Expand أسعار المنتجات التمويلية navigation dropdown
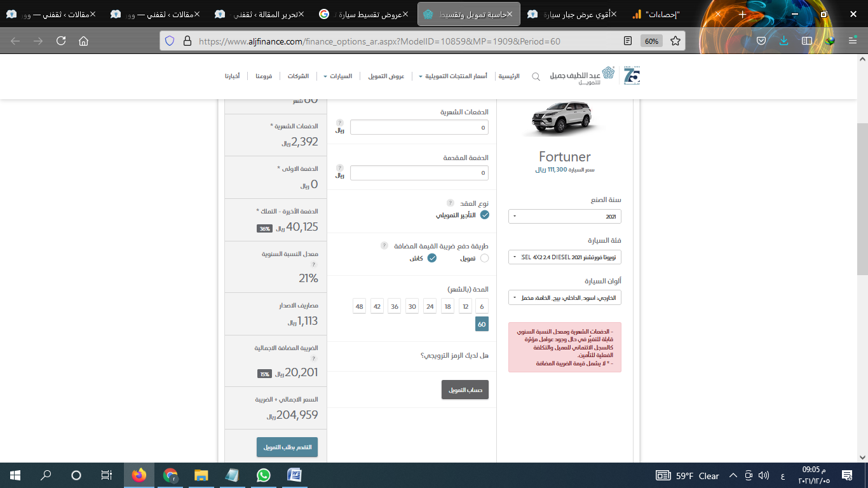Viewport: 868px width, 488px height. point(453,76)
